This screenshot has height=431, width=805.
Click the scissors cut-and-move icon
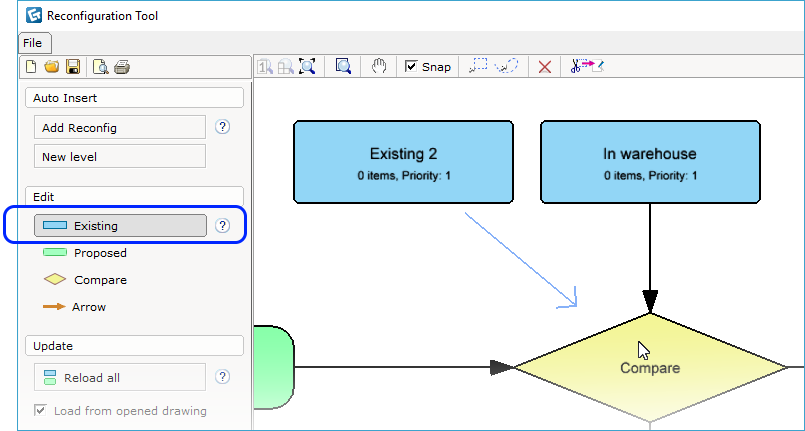[x=587, y=66]
